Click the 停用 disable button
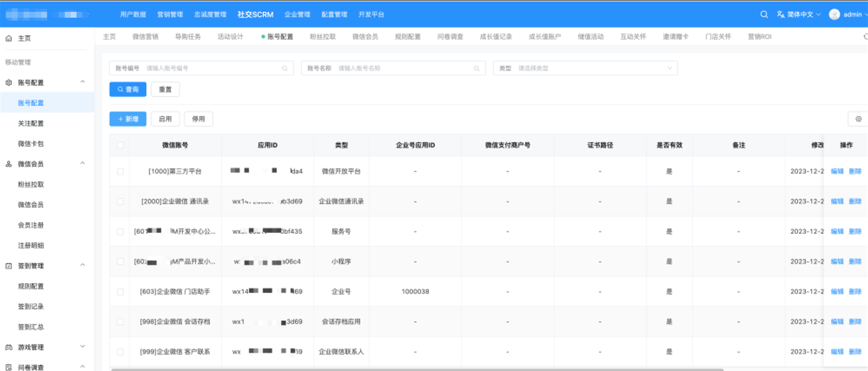Screen dimensions: 868x371 199,119
